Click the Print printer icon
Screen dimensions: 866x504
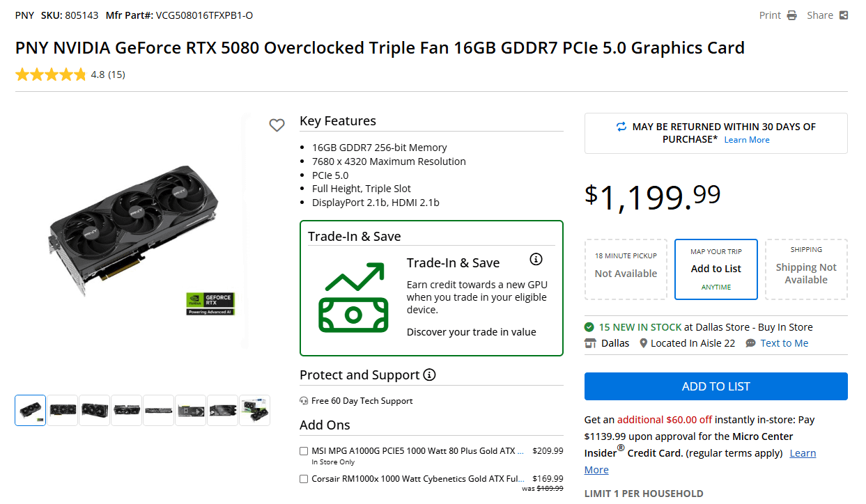click(791, 15)
